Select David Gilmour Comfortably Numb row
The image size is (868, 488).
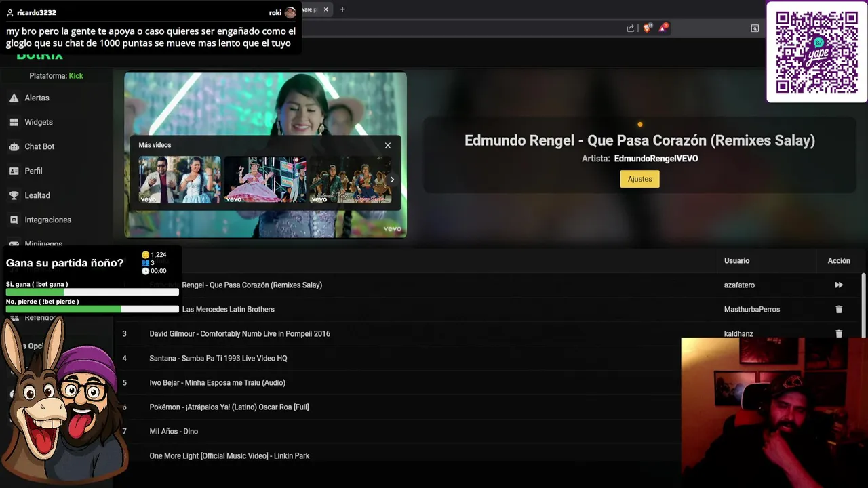coord(488,334)
